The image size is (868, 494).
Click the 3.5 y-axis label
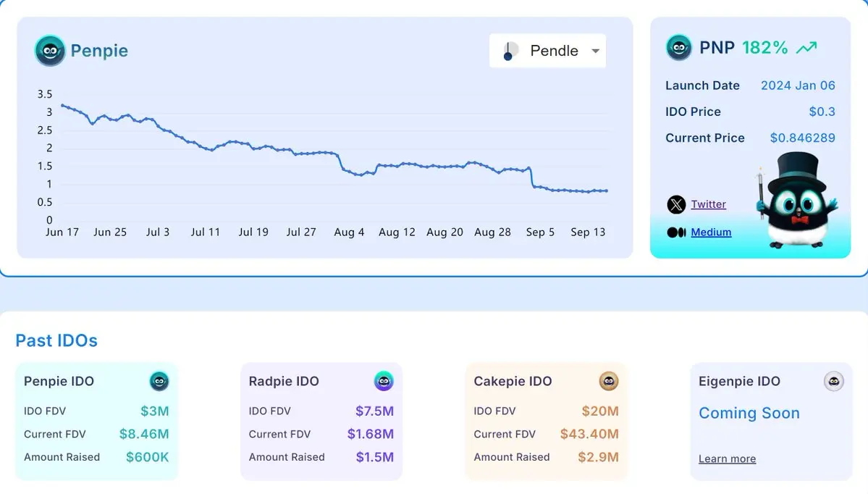(45, 94)
